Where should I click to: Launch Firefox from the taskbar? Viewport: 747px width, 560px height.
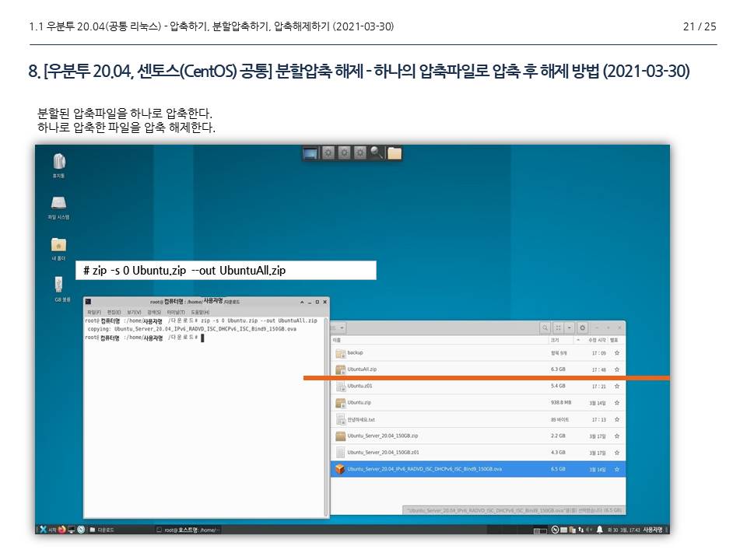pos(62,530)
